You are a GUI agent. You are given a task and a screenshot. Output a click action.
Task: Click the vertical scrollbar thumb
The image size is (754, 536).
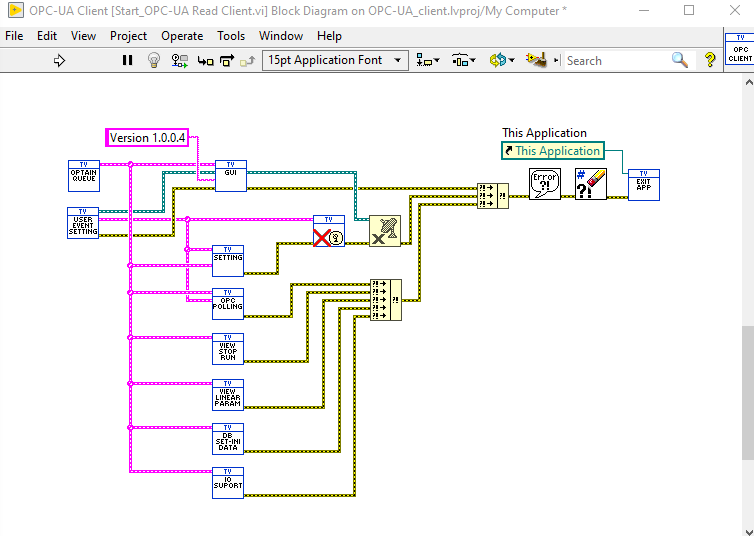[748, 393]
